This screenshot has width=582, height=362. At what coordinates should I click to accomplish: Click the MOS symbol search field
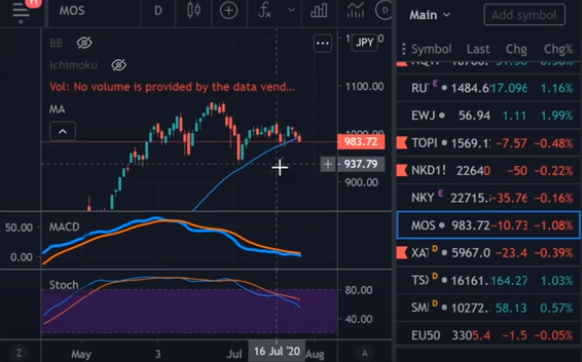click(72, 10)
